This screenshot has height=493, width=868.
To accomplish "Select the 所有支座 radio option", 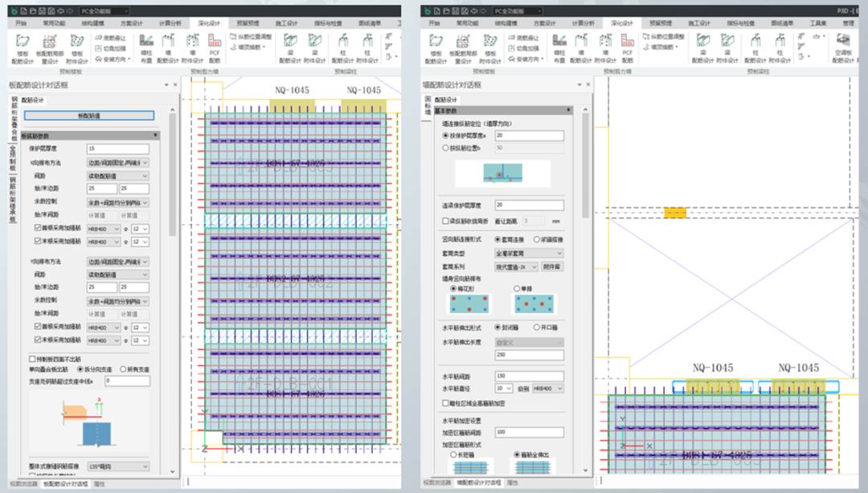I will [x=123, y=369].
